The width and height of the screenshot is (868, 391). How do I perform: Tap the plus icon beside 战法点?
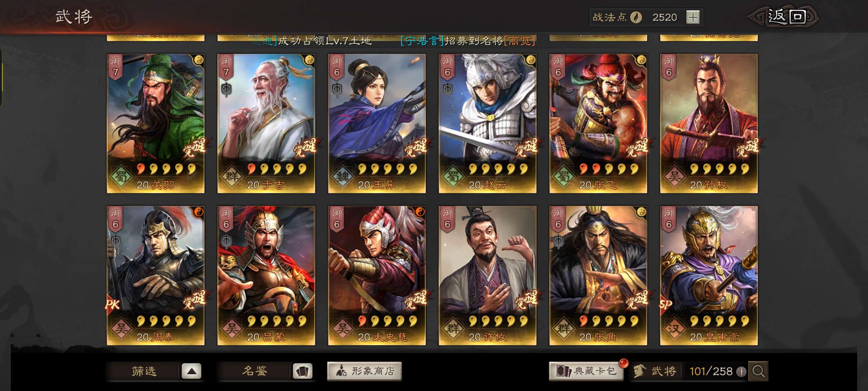coord(693,17)
